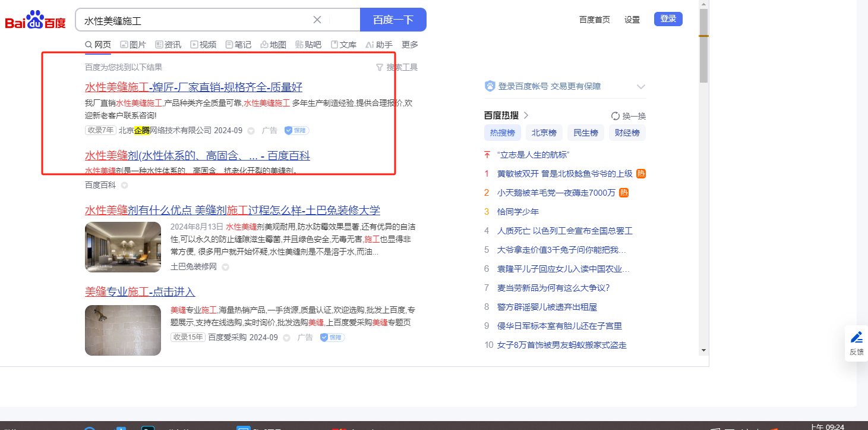The height and width of the screenshot is (430, 868).
Task: Select the 北京榜 hot list filter
Action: click(544, 133)
